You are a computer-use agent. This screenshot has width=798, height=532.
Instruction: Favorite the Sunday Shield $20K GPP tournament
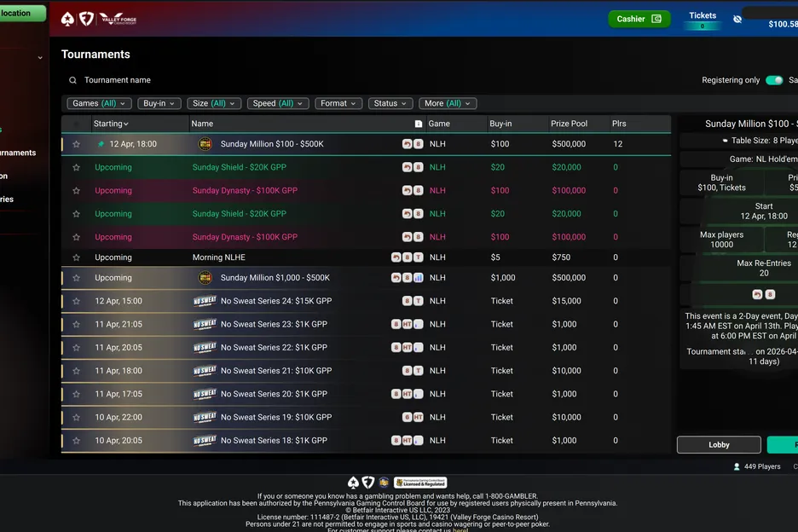75,167
